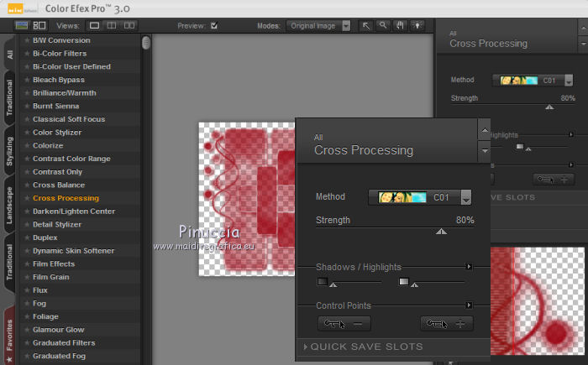This screenshot has width=588, height=365.
Task: Select the split preview view button
Action: [x=112, y=25]
